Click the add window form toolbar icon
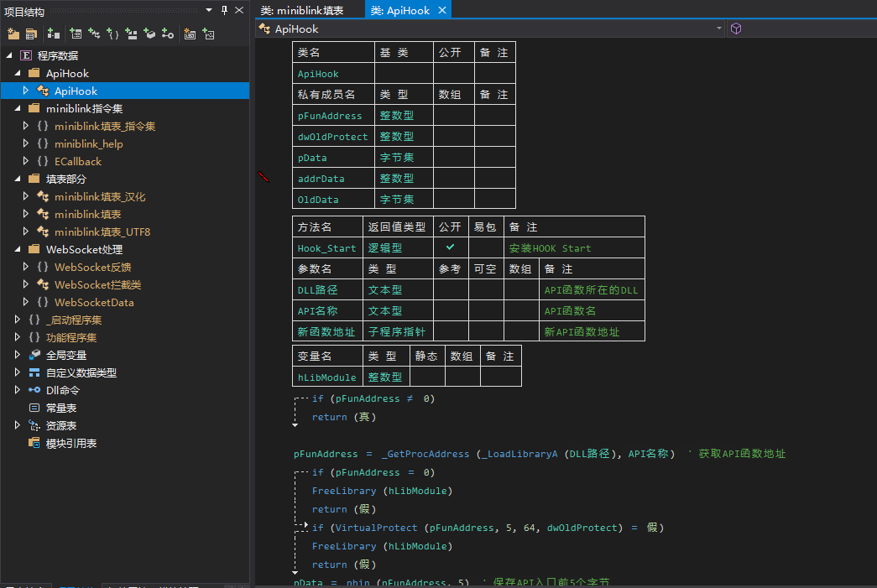Screen dimensions: 877x588 click(76, 34)
